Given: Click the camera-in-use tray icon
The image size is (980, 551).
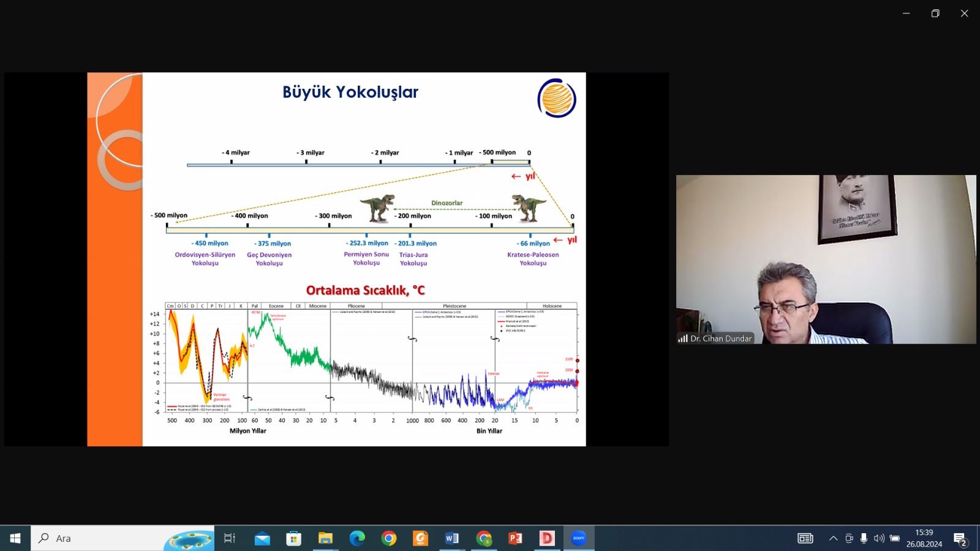Looking at the screenshot, I should pos(849,538).
